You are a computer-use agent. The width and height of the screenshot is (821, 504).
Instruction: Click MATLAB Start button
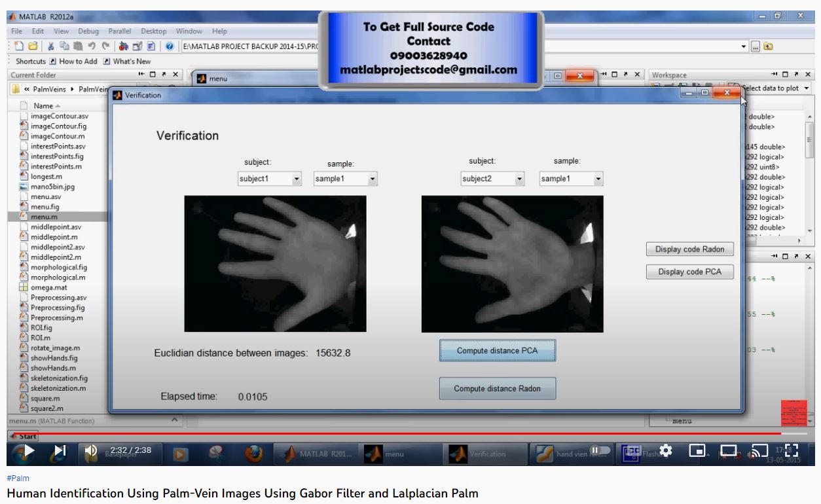[24, 436]
